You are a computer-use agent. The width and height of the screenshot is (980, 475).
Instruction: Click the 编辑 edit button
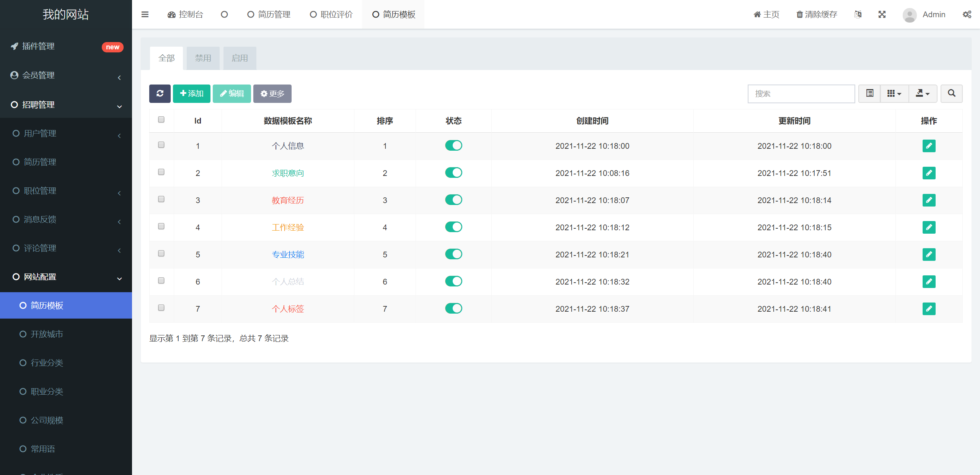(232, 93)
